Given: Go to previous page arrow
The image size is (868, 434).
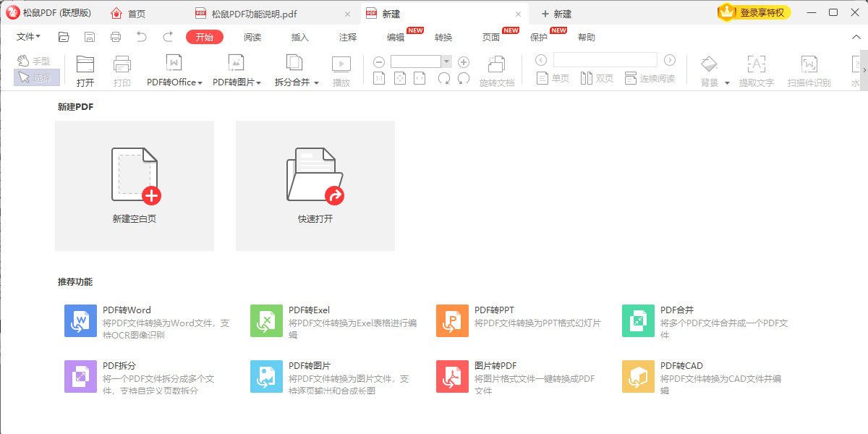Looking at the screenshot, I should [541, 60].
